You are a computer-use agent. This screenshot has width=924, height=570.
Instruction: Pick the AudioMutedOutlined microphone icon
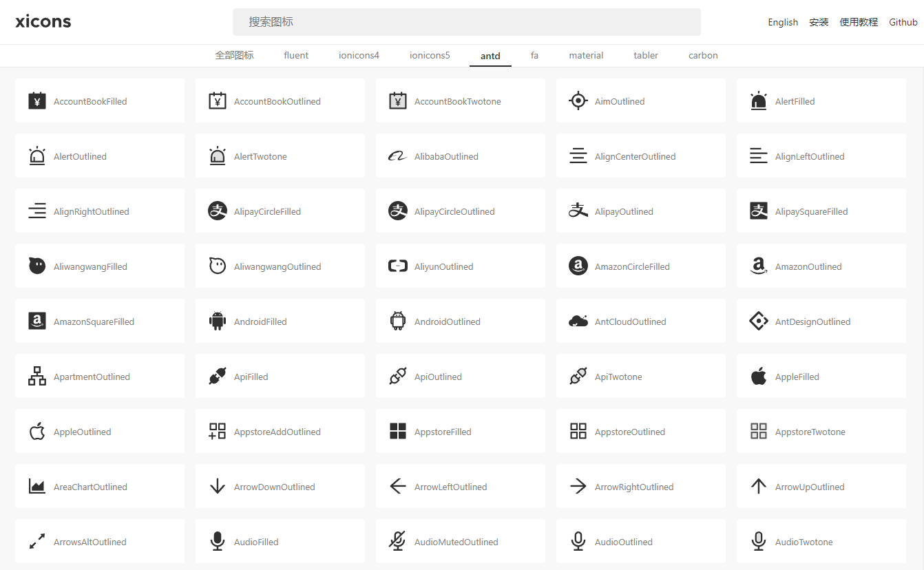click(398, 542)
